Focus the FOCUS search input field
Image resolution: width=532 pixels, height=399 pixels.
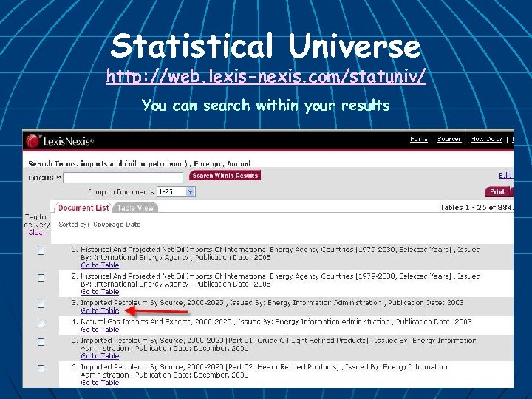(123, 177)
